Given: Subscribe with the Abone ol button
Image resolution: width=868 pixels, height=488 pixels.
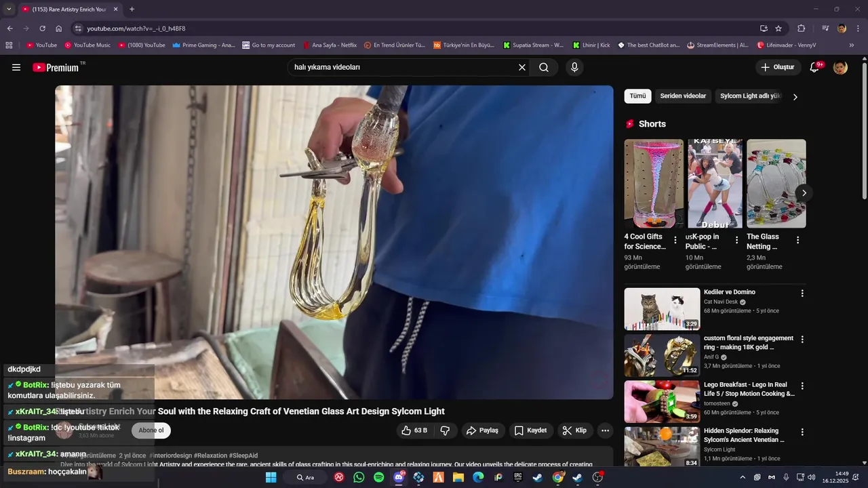Looking at the screenshot, I should coord(151,430).
